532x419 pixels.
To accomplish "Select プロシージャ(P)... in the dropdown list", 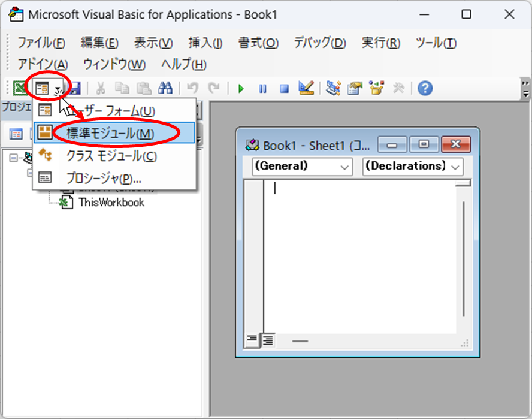I will pos(114,178).
